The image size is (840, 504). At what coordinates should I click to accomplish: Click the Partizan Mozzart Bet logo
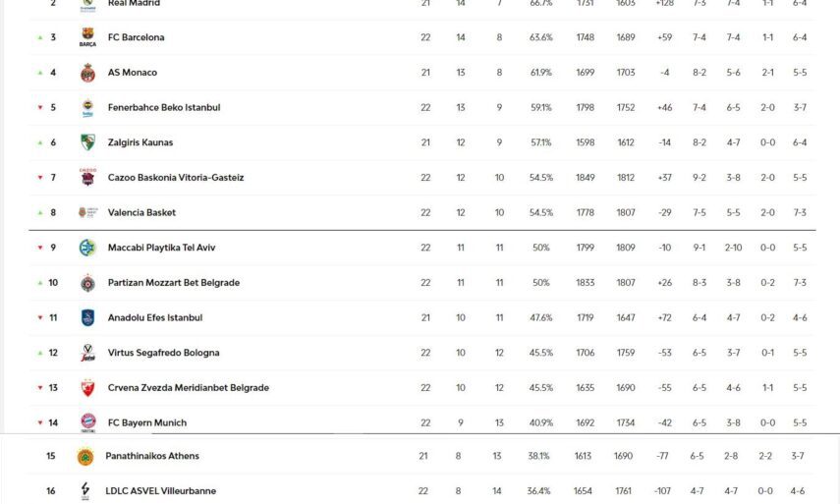87,283
